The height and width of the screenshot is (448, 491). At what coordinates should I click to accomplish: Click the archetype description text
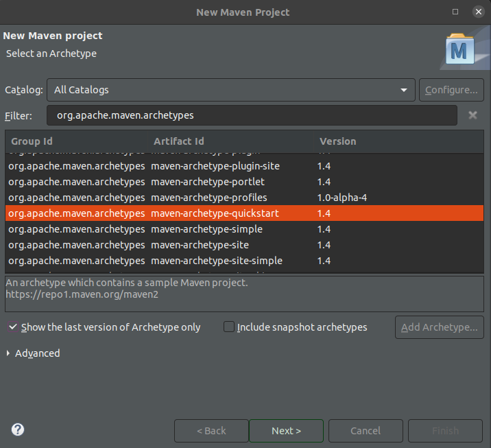[127, 283]
